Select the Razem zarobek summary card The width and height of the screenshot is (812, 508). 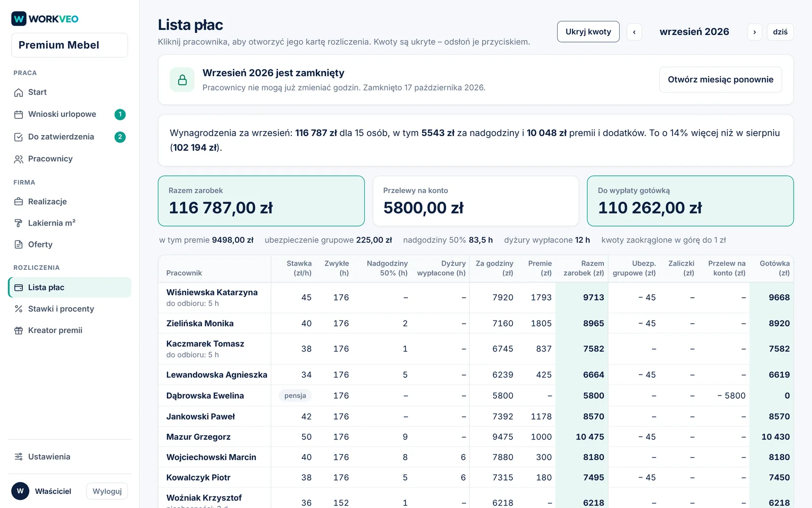tap(261, 201)
